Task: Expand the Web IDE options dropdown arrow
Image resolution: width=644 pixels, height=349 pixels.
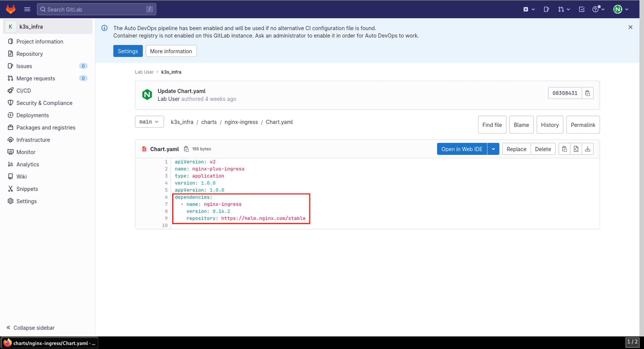Action: coord(493,149)
